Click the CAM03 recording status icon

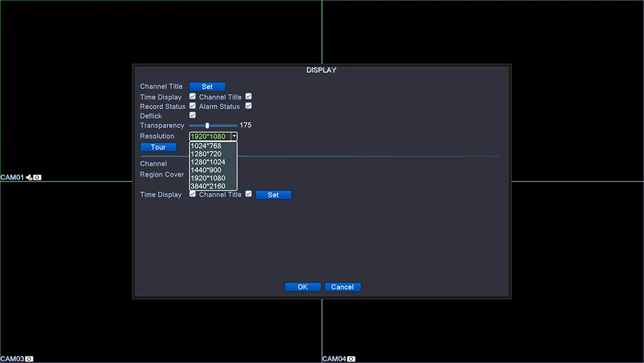(x=29, y=359)
